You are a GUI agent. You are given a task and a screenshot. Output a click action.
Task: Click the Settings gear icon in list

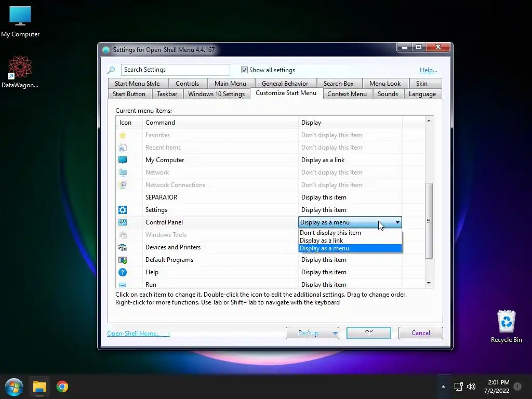[123, 210]
